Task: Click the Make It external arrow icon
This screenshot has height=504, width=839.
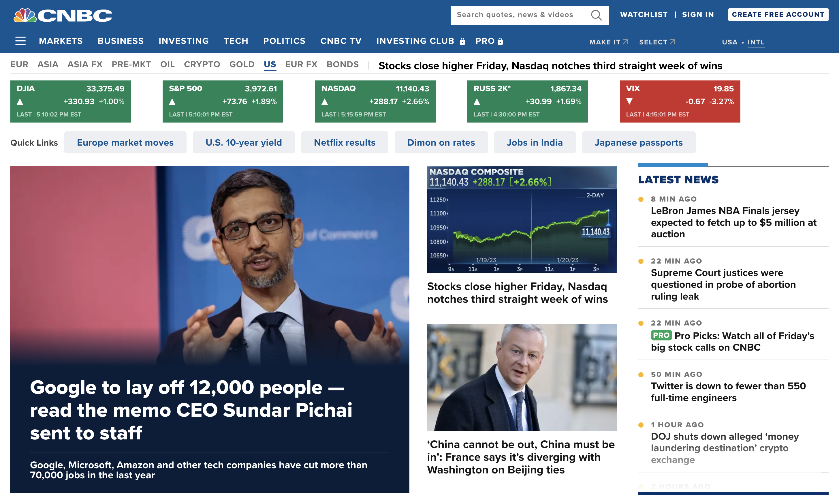Action: pos(625,42)
